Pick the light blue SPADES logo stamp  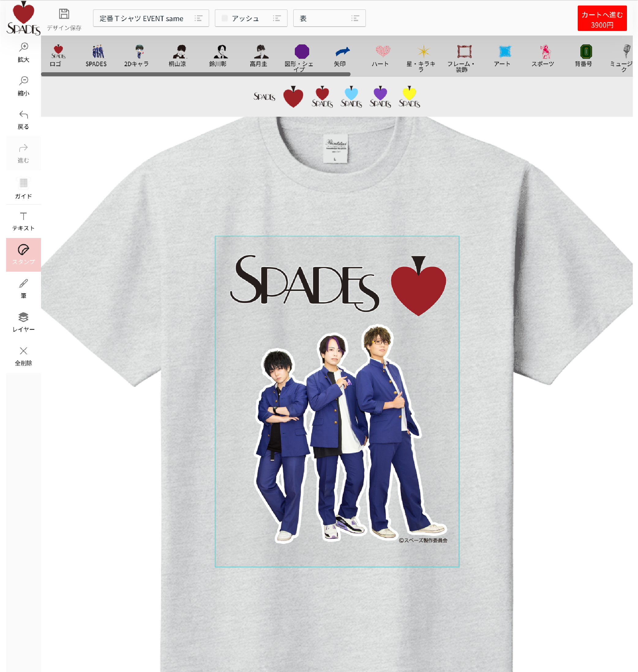coord(351,97)
